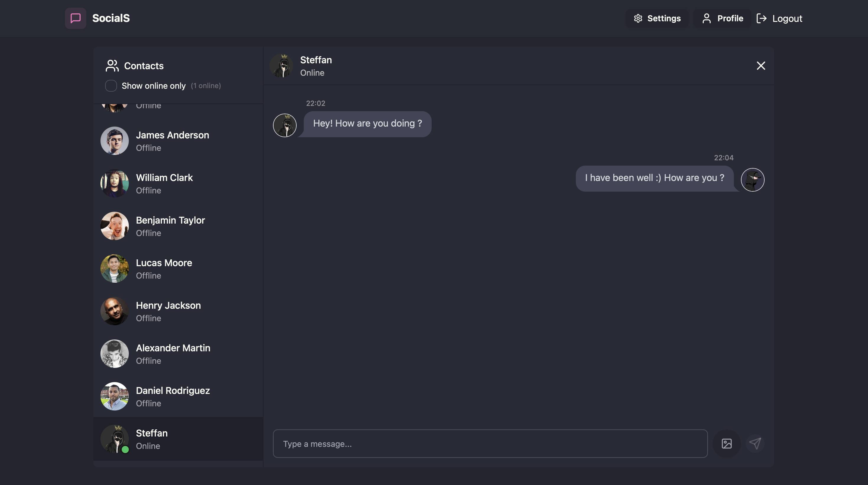Log out using the Logout button
868x485 pixels.
click(x=779, y=18)
